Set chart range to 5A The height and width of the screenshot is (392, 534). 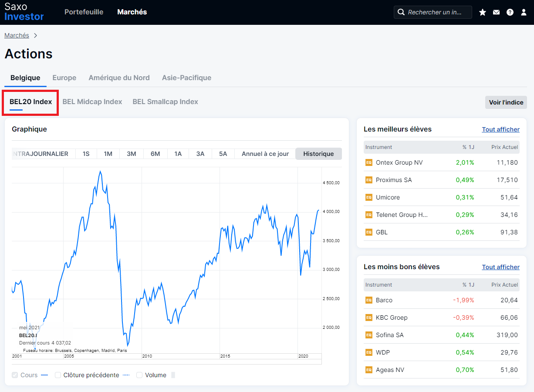tap(223, 154)
